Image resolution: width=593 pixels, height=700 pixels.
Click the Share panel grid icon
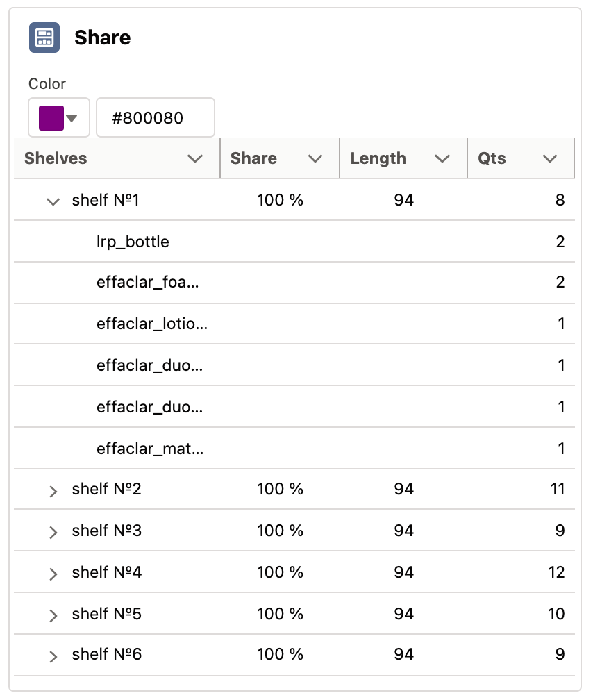tap(43, 37)
